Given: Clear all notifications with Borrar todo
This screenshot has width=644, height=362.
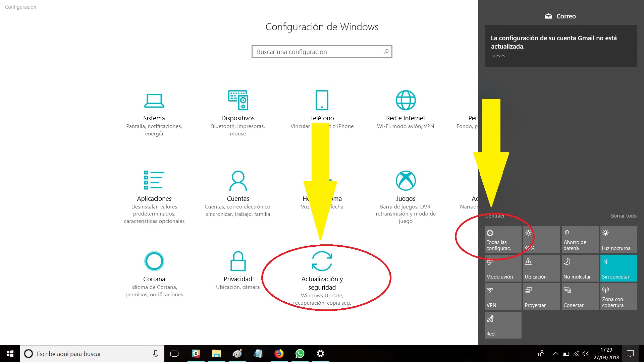Looking at the screenshot, I should [624, 216].
